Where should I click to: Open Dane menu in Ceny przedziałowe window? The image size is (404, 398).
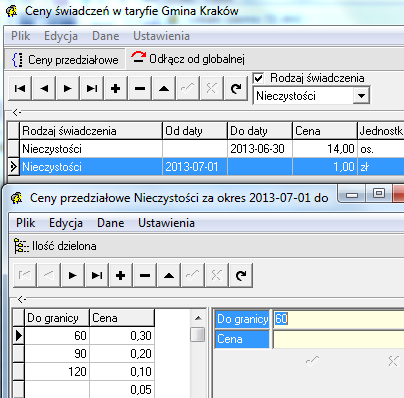111,223
